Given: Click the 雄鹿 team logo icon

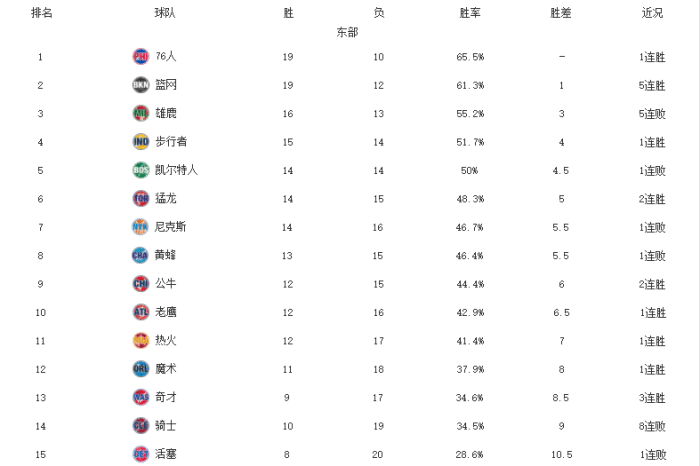Looking at the screenshot, I should pyautogui.click(x=141, y=113).
